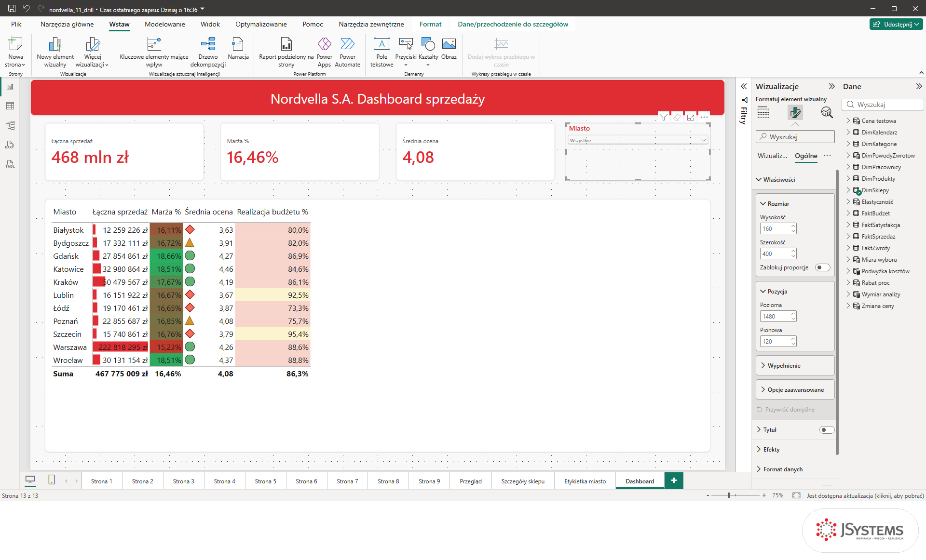926x560 pixels.
Task: Switch to Szczegóły sklepu page tab
Action: click(x=523, y=481)
